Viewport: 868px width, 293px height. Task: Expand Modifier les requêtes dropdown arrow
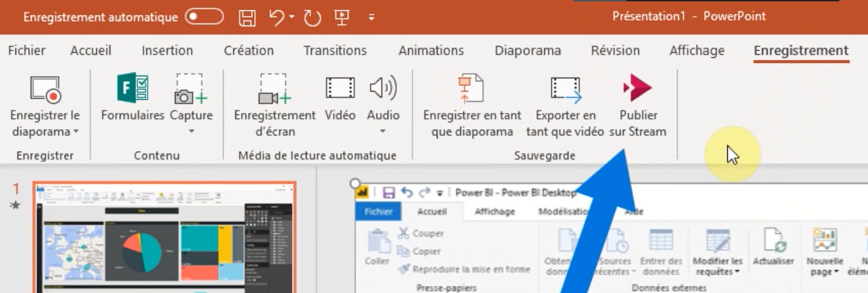tap(736, 272)
